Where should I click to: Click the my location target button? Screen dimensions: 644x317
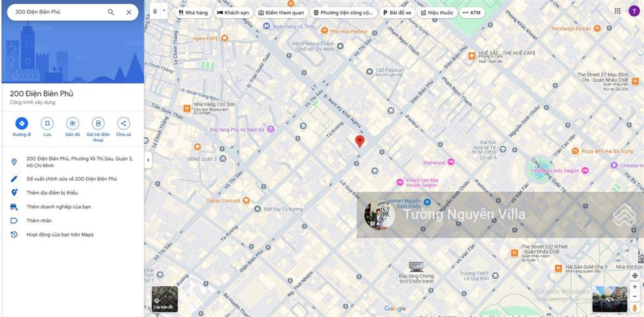click(x=635, y=275)
